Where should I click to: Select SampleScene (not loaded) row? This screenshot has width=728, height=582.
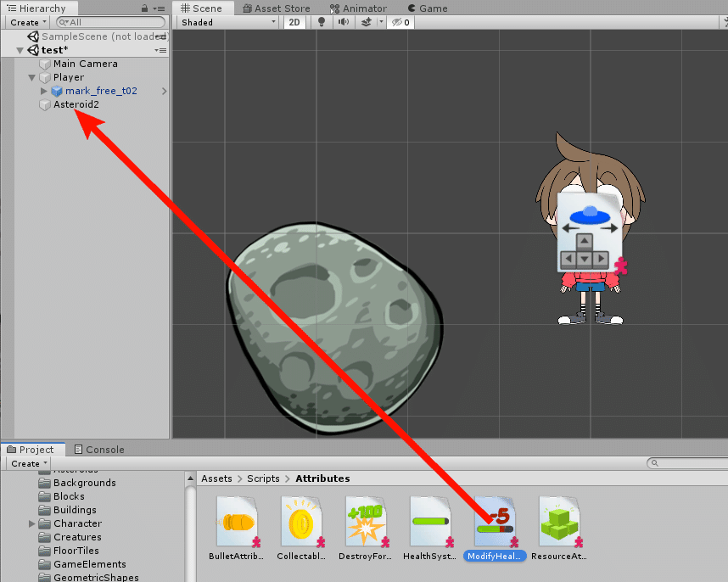point(86,36)
